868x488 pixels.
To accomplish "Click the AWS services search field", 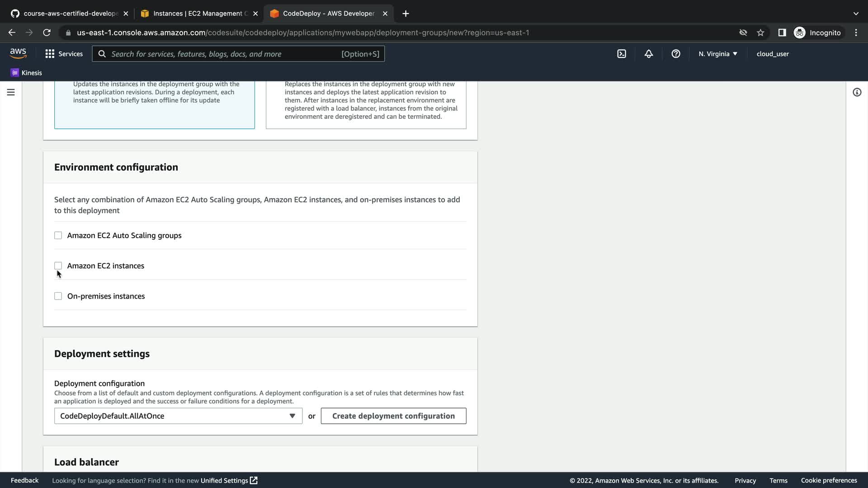I will coord(226,54).
